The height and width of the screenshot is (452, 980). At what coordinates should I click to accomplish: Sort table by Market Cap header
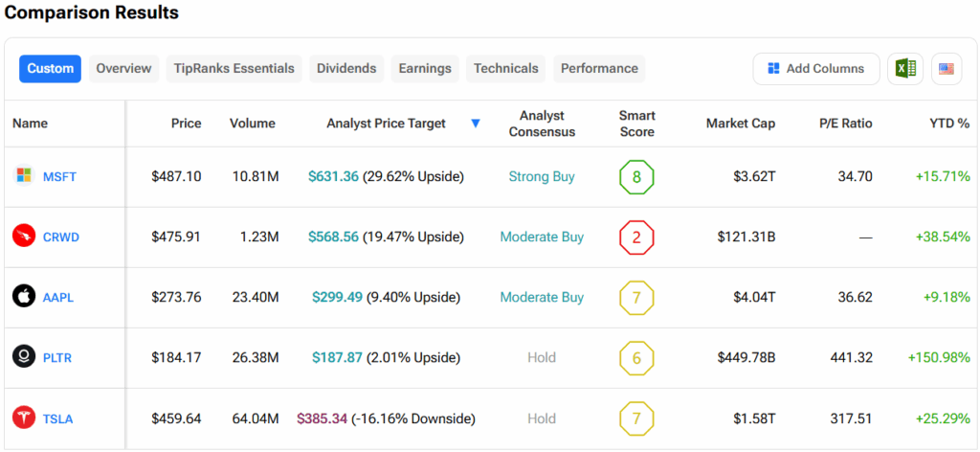pos(740,124)
